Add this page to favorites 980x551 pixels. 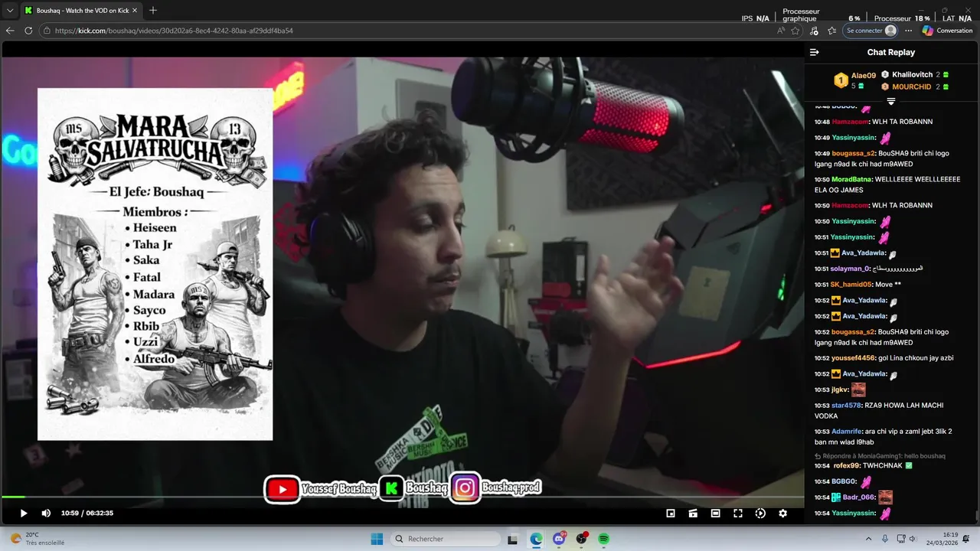point(795,31)
